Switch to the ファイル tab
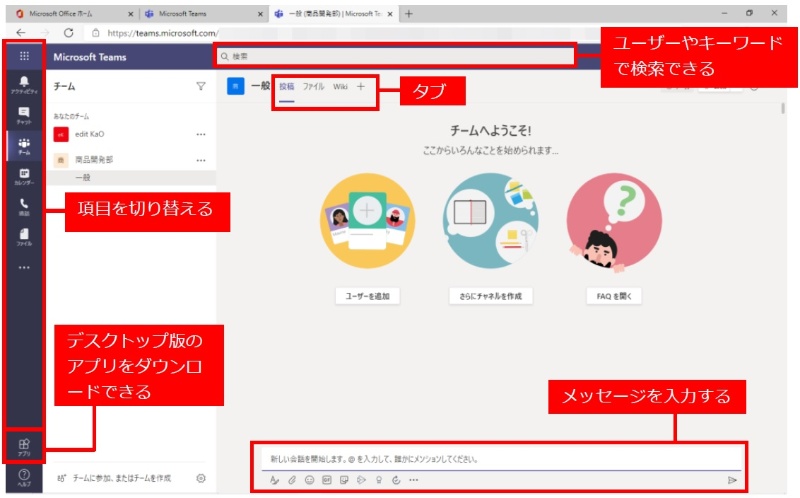Viewport: 800px width, 498px height. tap(313, 87)
